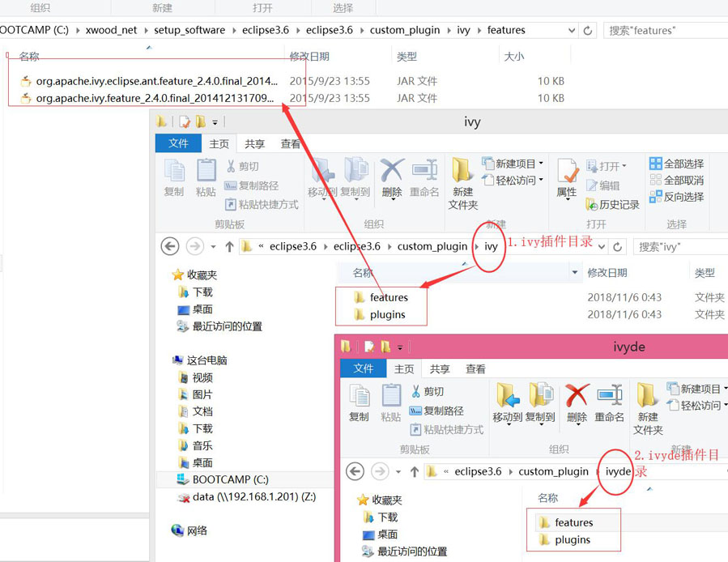Select BOOTCAMP (C:) in the navigation pane
Image resolution: width=728 pixels, height=562 pixels.
[x=230, y=479]
